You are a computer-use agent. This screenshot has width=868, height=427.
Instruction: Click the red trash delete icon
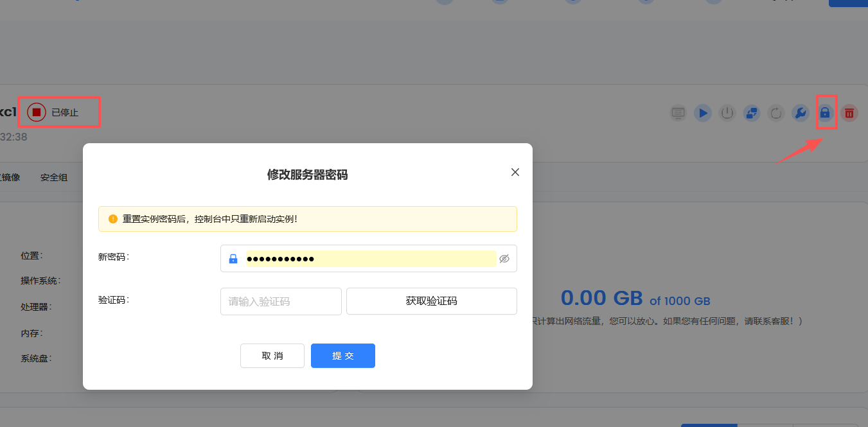849,113
